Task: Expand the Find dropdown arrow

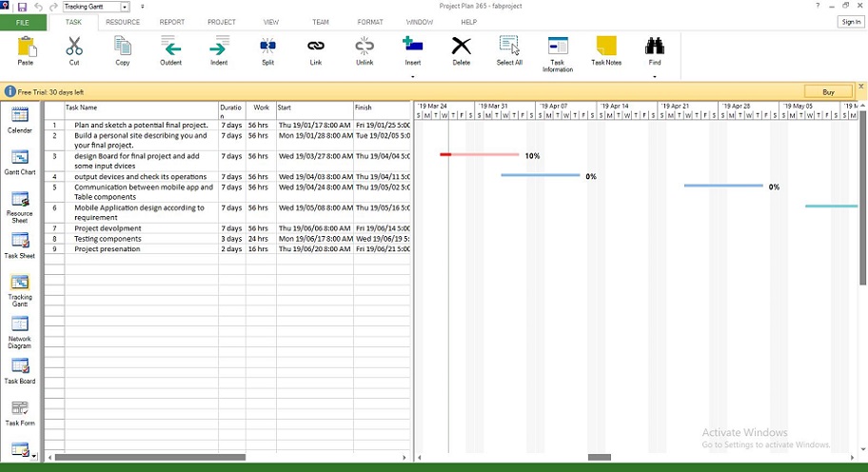Action: pos(654,76)
